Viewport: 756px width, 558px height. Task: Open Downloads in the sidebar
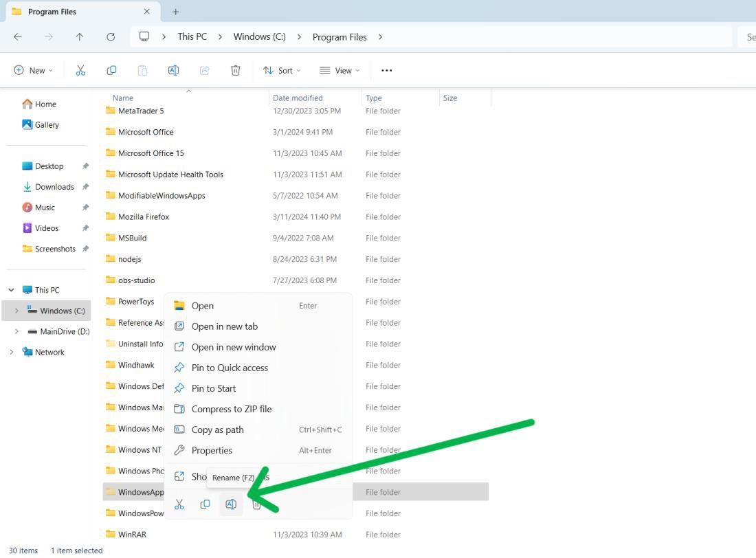pyautogui.click(x=48, y=187)
